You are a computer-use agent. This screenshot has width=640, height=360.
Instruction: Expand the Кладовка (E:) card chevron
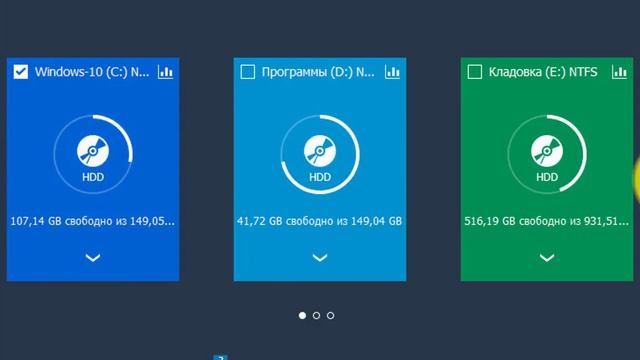coord(547,258)
